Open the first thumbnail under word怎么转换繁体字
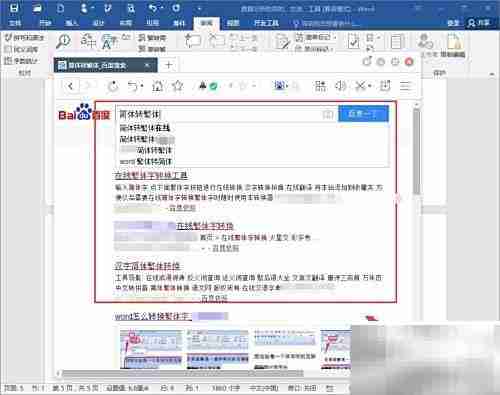Screen dimensions: 500x395 tap(151, 349)
